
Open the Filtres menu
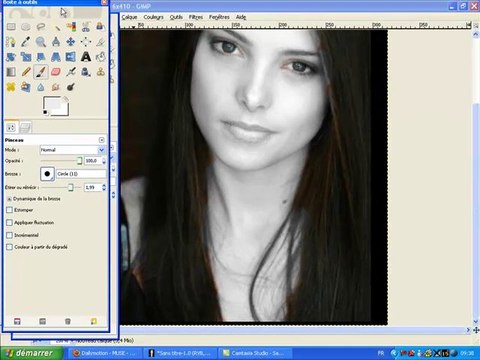click(196, 17)
